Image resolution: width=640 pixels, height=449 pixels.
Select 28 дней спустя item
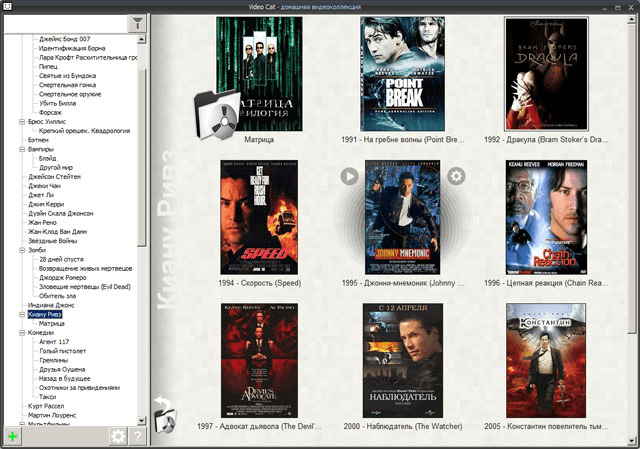coord(61,260)
